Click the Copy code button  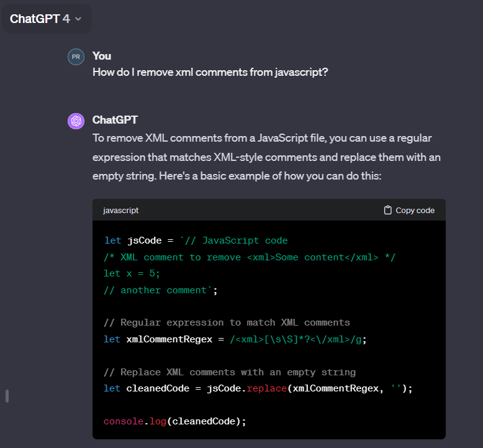[409, 210]
